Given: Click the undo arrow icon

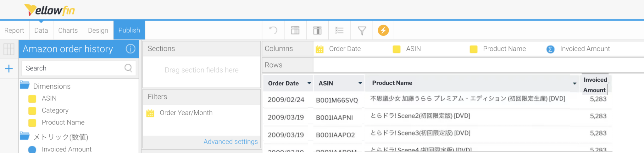Looking at the screenshot, I should pos(273,30).
